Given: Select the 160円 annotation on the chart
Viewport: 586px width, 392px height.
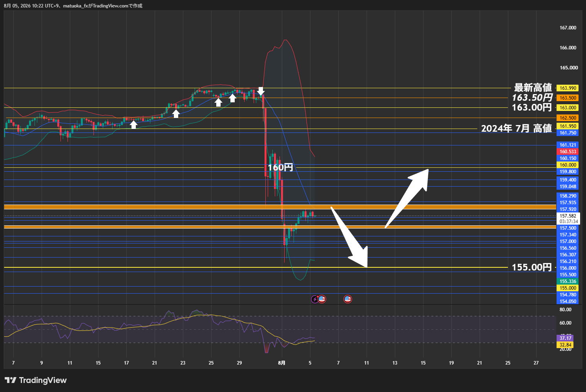Looking at the screenshot, I should pyautogui.click(x=280, y=167).
